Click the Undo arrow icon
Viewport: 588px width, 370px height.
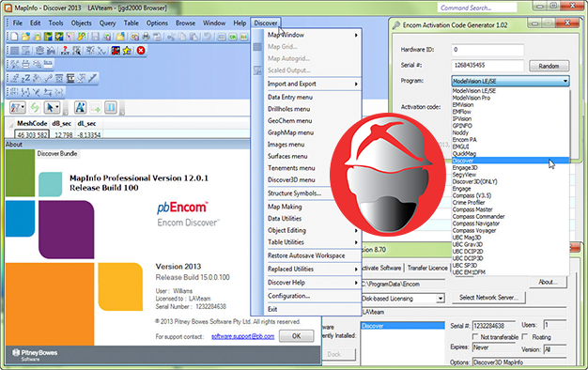208,37
